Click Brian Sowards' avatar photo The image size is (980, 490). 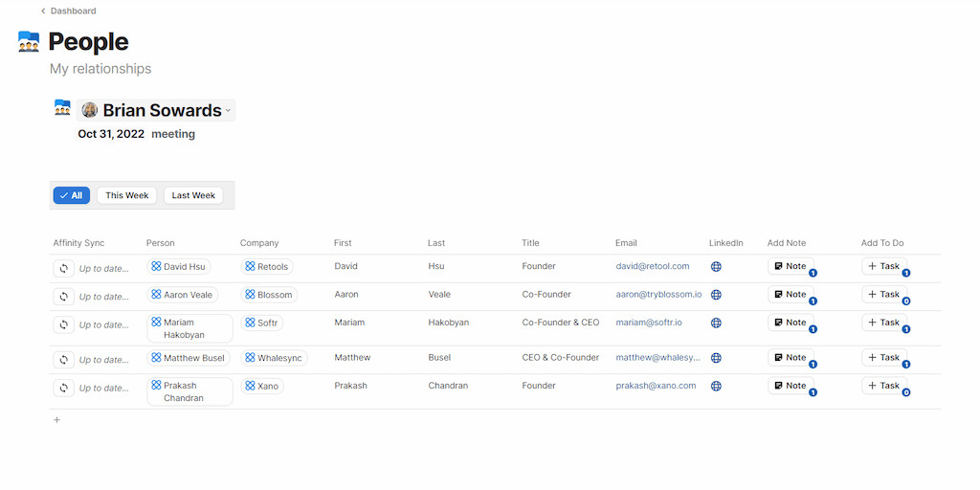pos(90,110)
